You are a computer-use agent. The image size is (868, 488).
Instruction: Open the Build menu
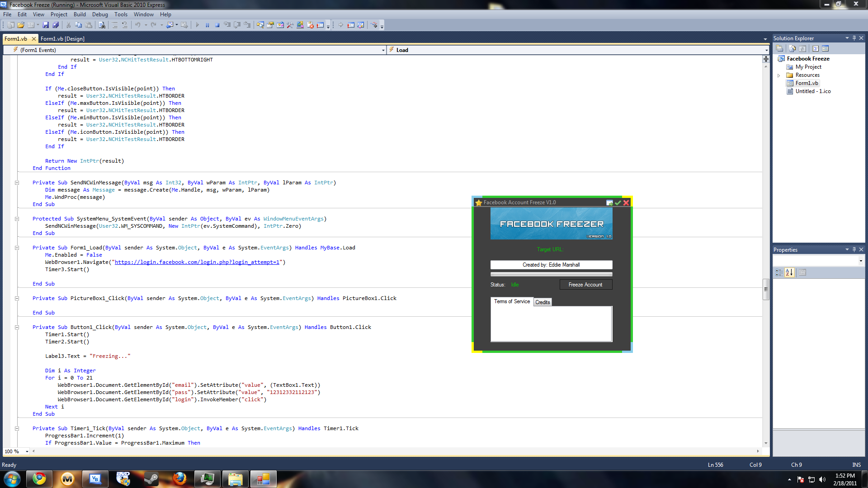tap(80, 14)
